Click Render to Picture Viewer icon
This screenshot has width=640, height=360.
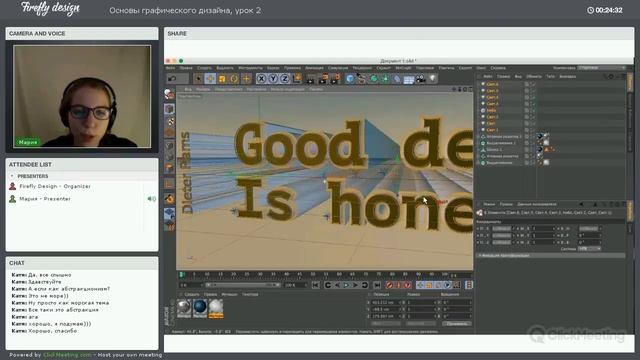coord(323,78)
